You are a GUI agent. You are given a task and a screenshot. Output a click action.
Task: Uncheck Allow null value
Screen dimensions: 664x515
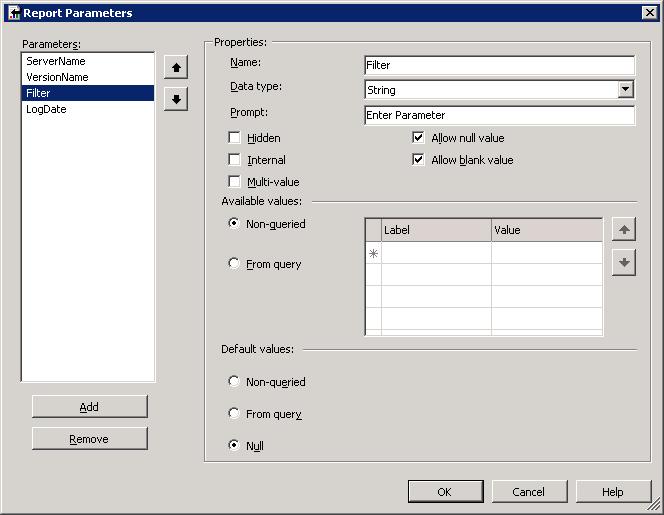pyautogui.click(x=418, y=138)
